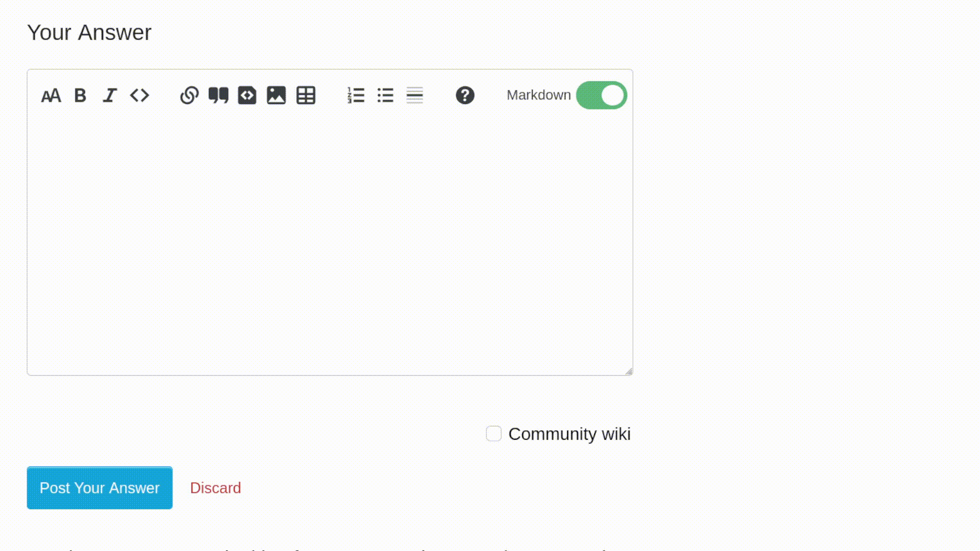Insert a table using the table icon
980x551 pixels.
click(x=306, y=95)
